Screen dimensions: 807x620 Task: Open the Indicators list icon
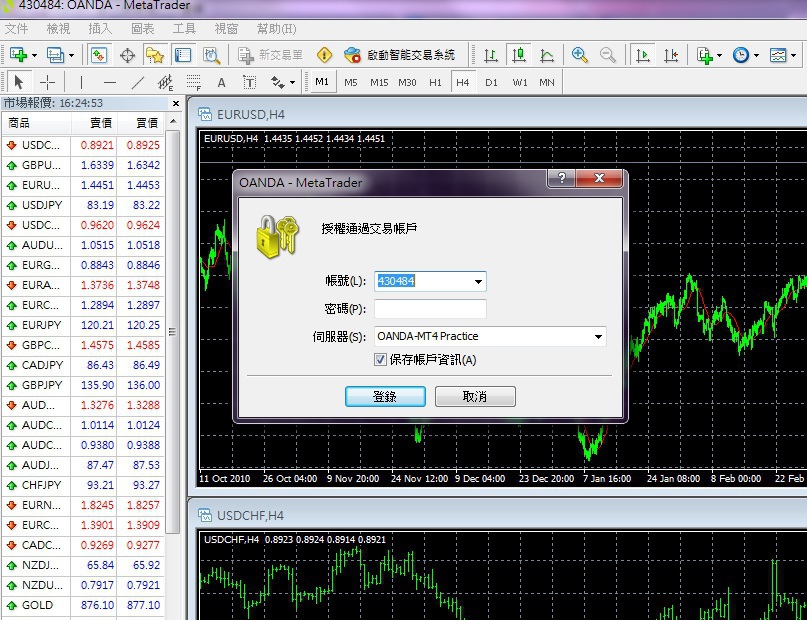click(x=705, y=55)
